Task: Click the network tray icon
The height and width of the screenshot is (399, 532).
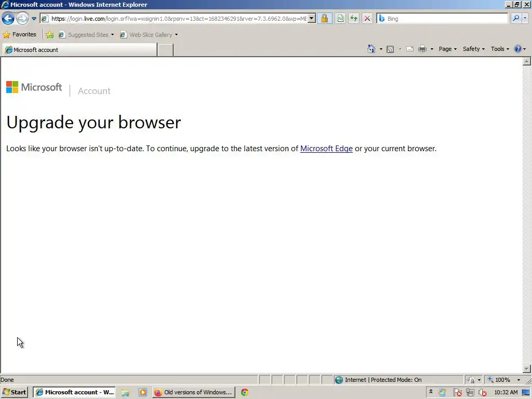Action: (x=470, y=393)
